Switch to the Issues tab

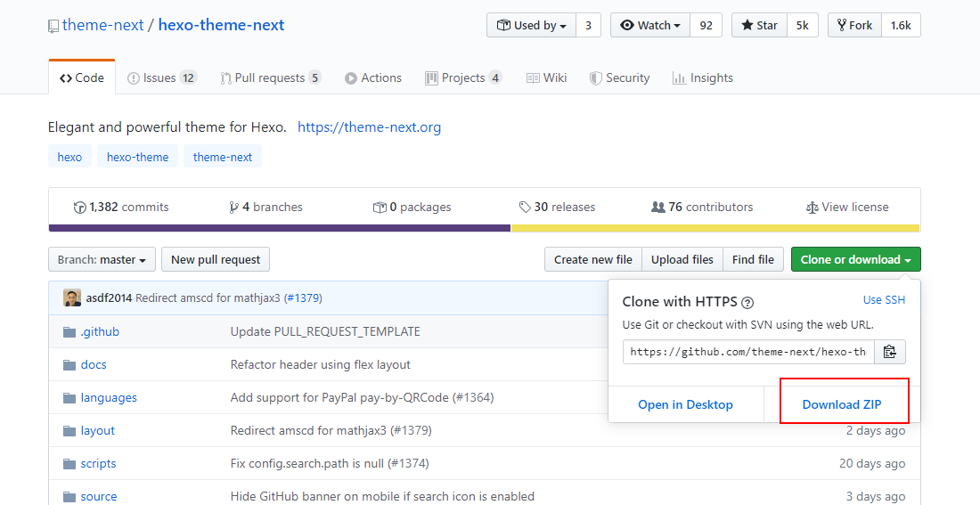click(x=161, y=78)
